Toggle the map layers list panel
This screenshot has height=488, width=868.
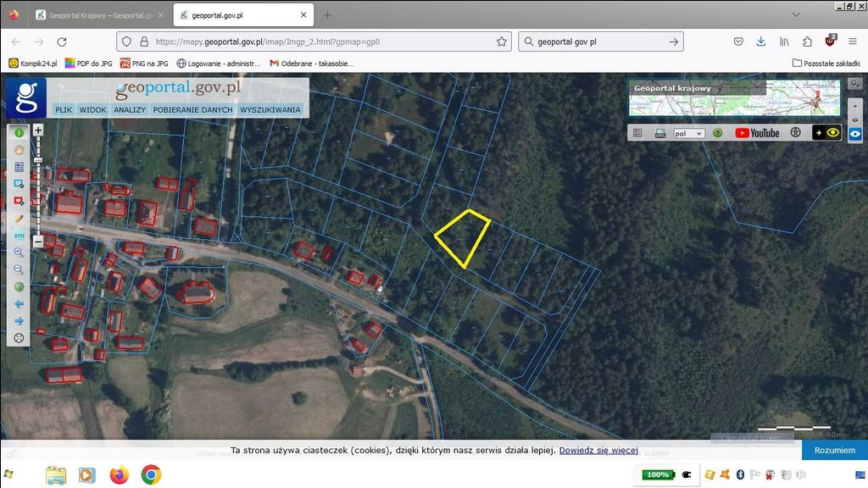coord(638,133)
